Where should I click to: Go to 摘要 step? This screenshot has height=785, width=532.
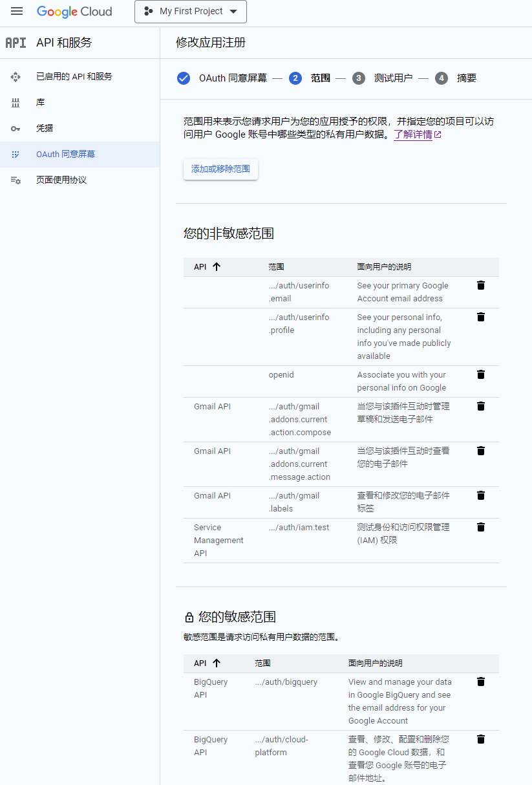coord(467,78)
